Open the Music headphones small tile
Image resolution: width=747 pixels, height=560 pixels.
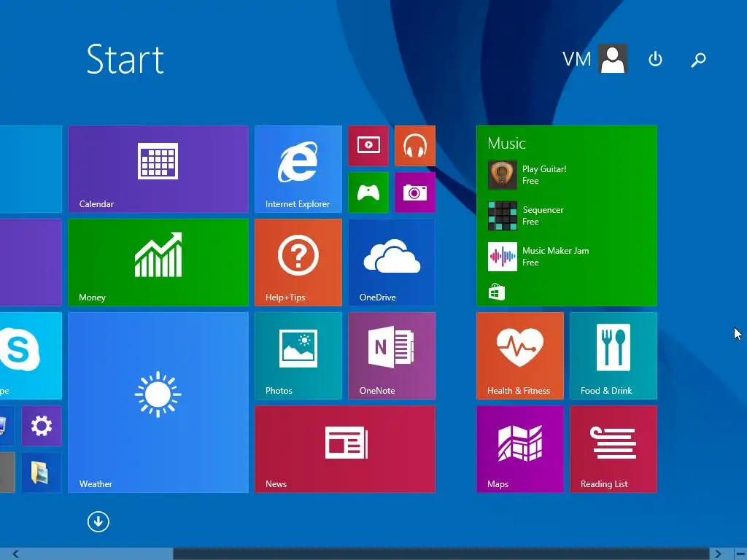pos(415,146)
